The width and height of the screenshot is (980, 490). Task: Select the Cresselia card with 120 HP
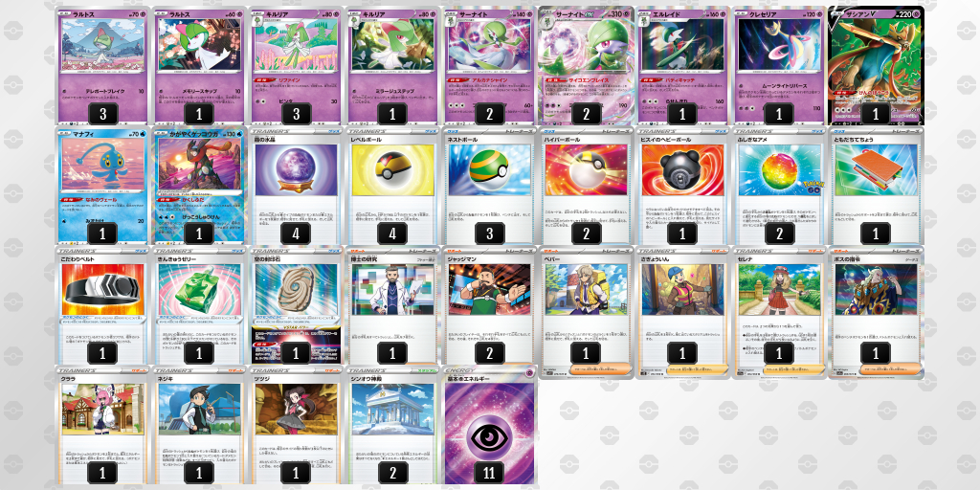[779, 66]
